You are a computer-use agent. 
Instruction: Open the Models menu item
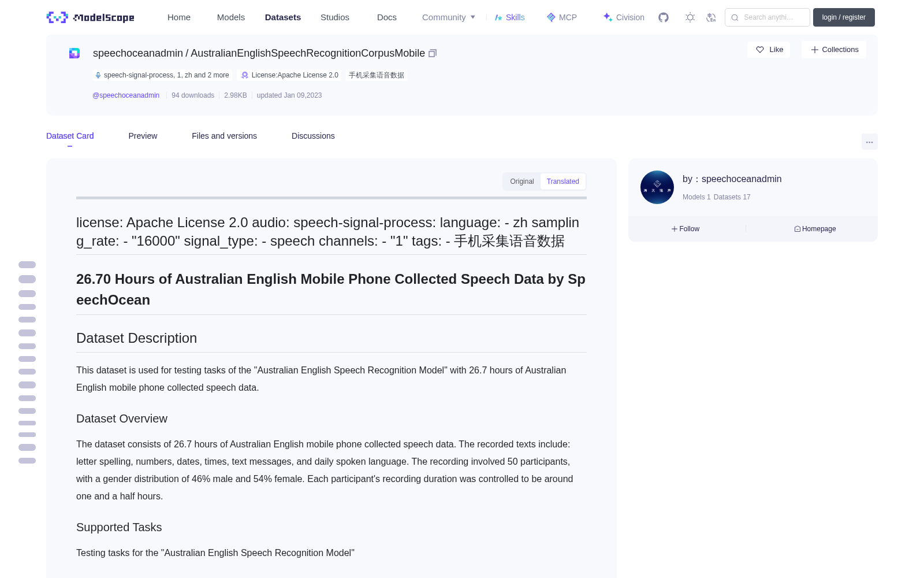[x=231, y=17]
